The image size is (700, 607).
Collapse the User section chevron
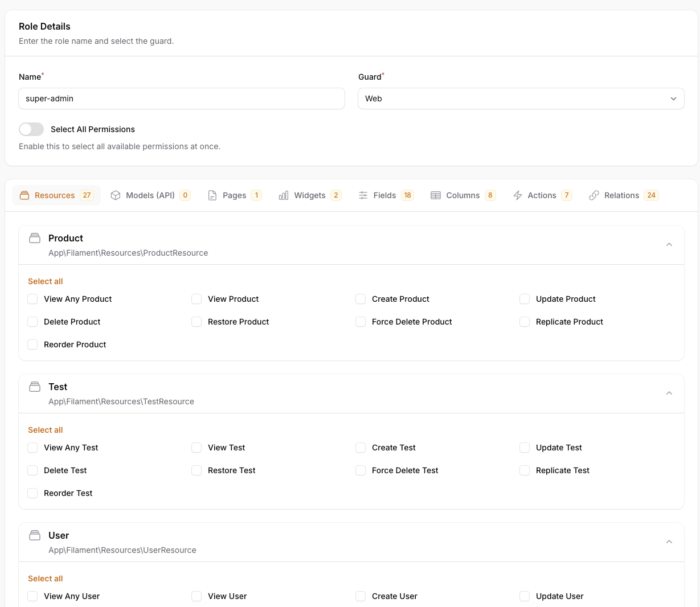[669, 542]
